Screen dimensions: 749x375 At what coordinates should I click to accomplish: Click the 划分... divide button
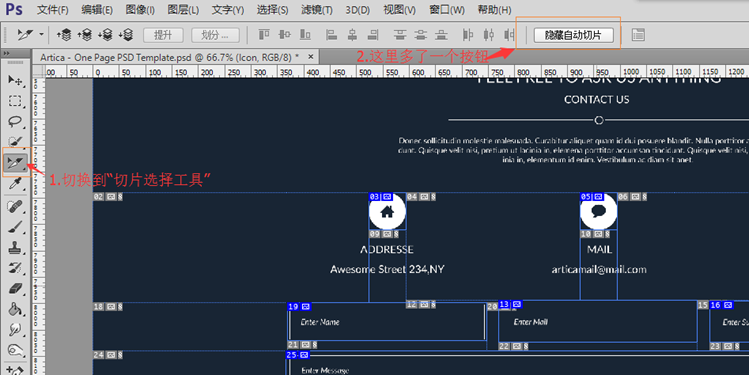coord(215,35)
